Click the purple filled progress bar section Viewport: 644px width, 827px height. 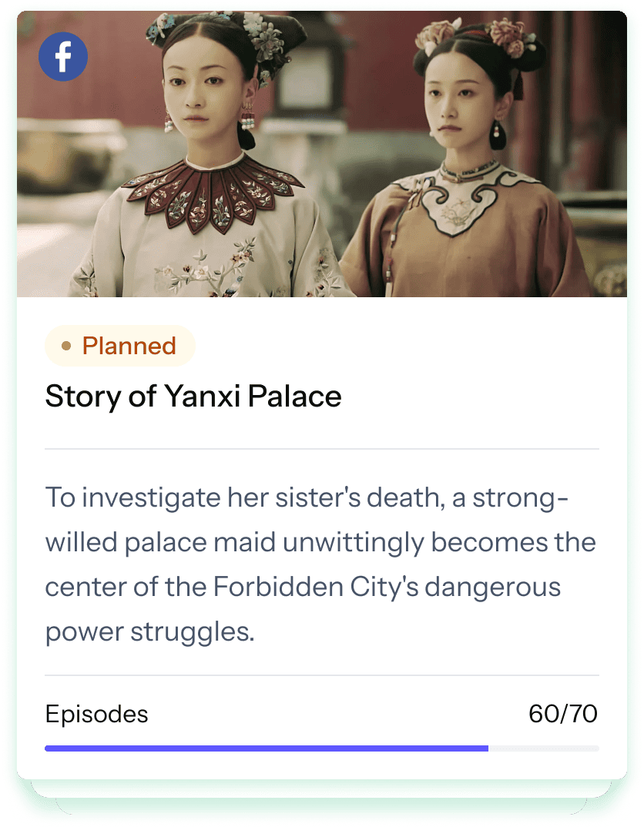pyautogui.click(x=267, y=748)
